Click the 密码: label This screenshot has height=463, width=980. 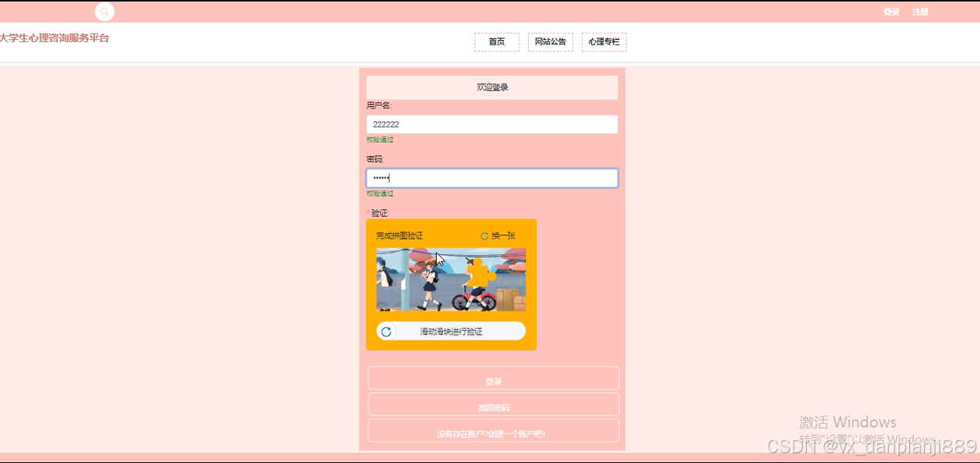(x=375, y=159)
